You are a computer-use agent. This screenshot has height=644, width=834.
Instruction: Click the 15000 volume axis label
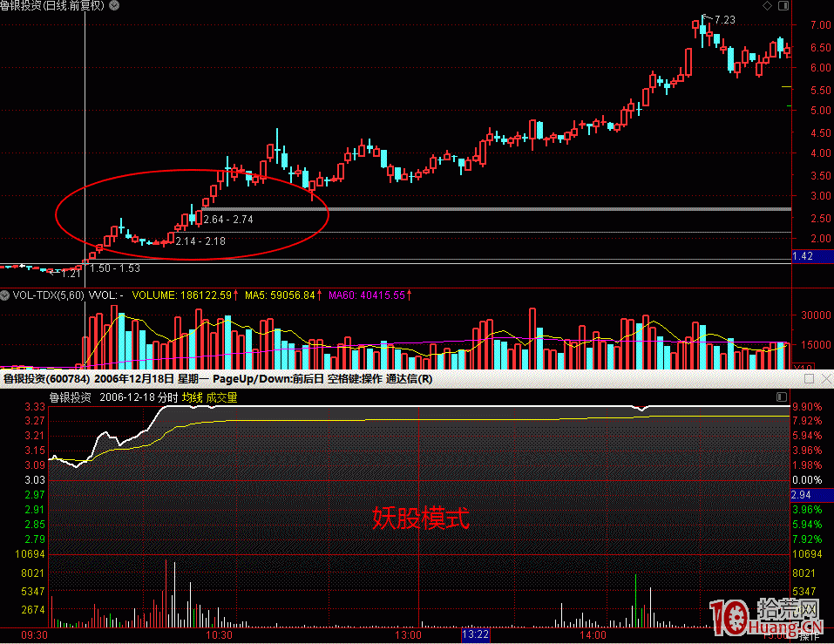point(816,345)
